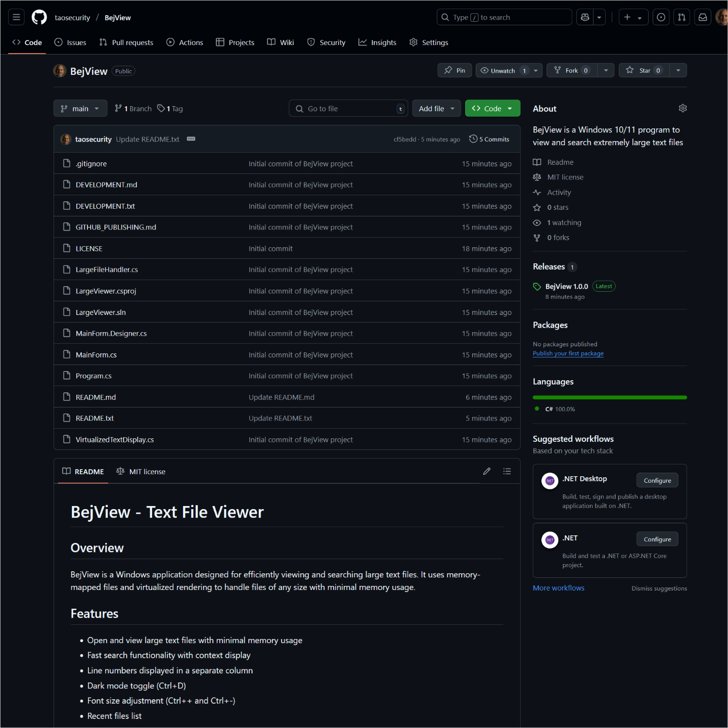This screenshot has height=728, width=728.
Task: Open the About settings gear
Action: [x=682, y=108]
